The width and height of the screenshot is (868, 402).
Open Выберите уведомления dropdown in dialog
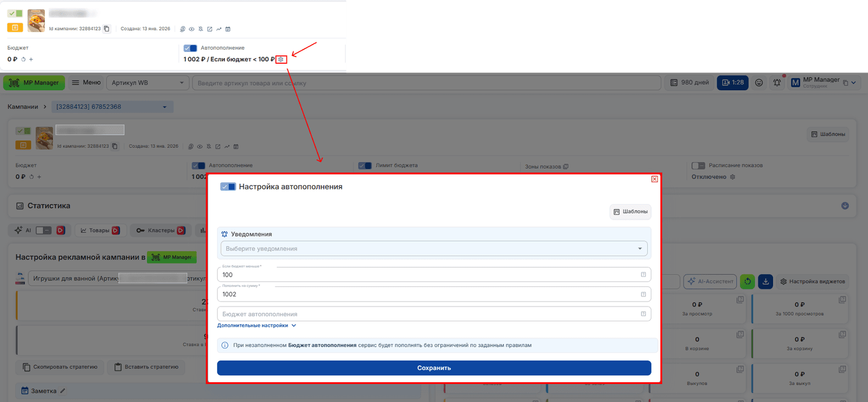click(x=434, y=248)
